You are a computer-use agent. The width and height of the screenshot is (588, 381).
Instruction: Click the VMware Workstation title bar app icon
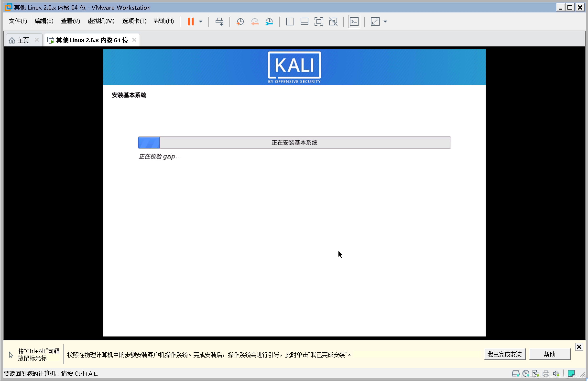(x=8, y=7)
